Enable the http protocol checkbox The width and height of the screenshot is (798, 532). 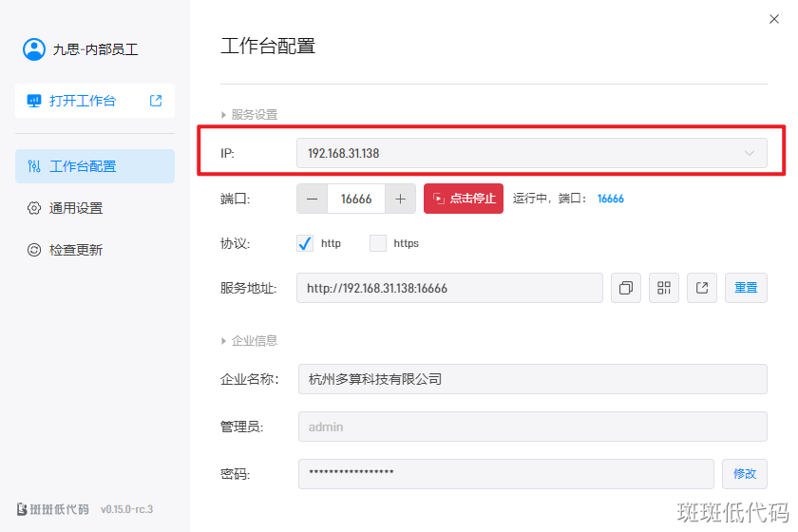(305, 243)
